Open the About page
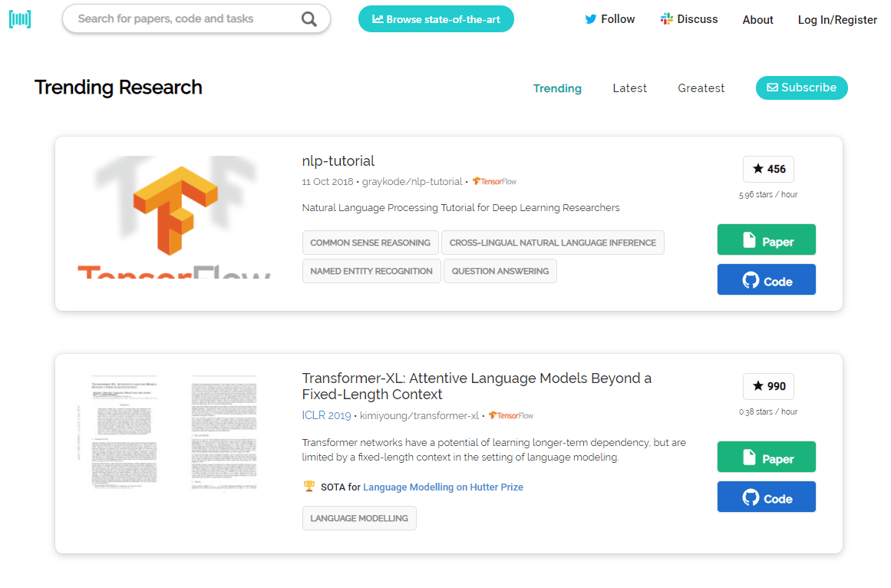The image size is (891, 588). pyautogui.click(x=757, y=20)
